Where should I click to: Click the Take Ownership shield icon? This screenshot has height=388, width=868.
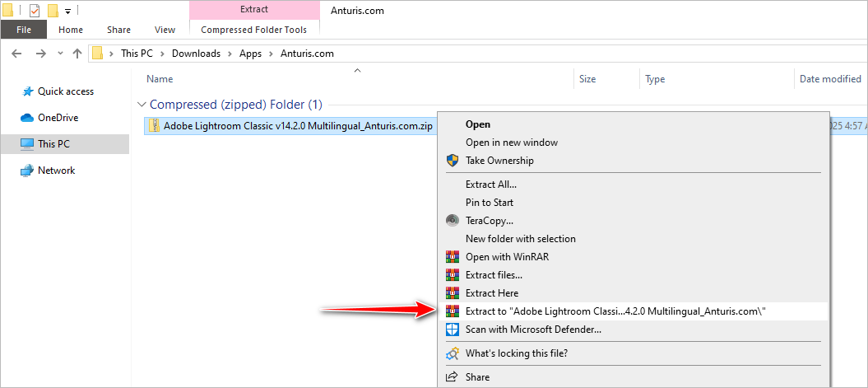(x=452, y=161)
